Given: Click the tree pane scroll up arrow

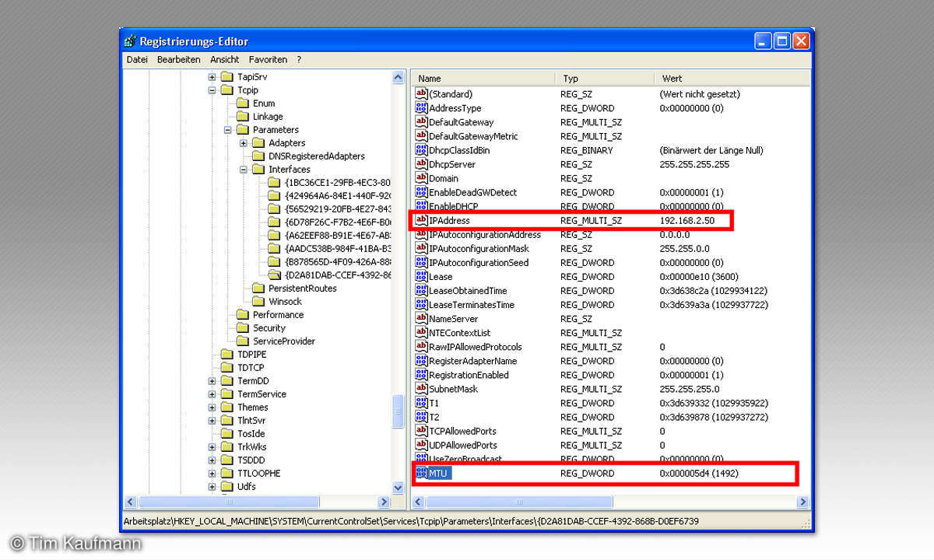Looking at the screenshot, I should click(x=399, y=78).
